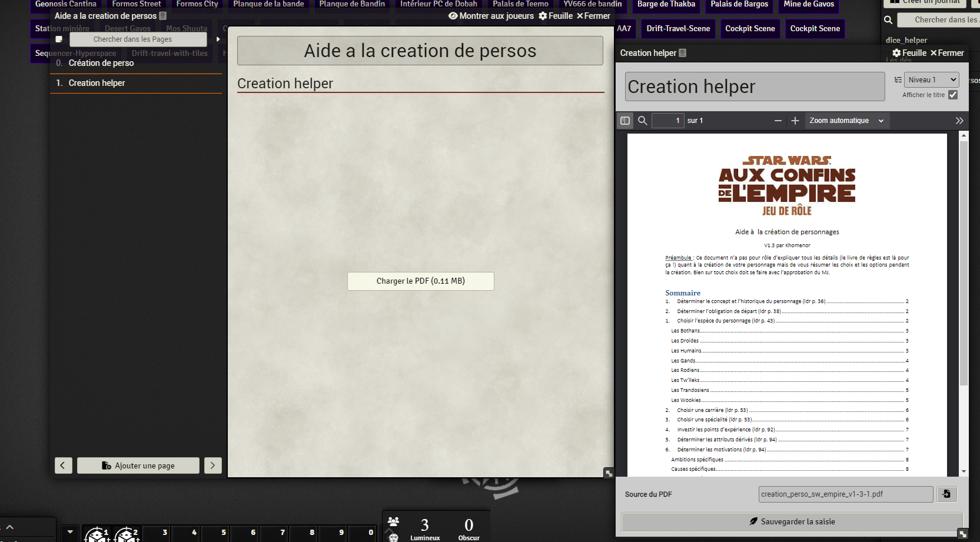Click the Lumineux dice counter 3

coord(425,524)
